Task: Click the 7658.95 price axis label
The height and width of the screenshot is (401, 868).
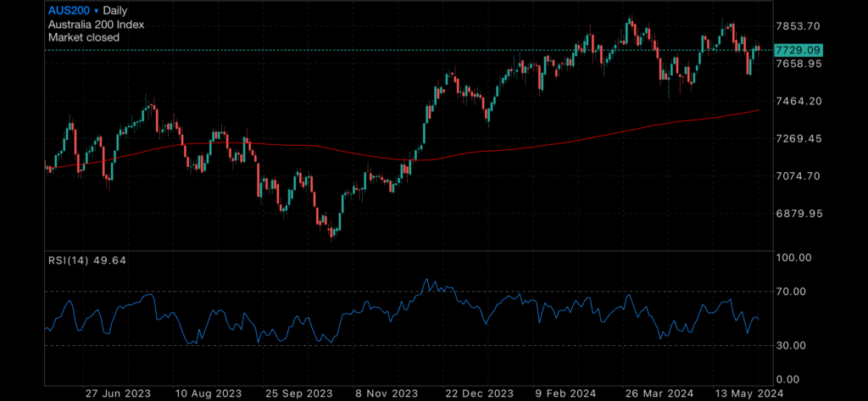Action: [x=798, y=64]
